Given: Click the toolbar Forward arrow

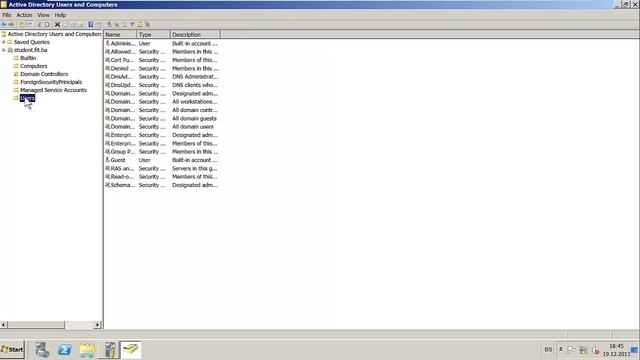Looking at the screenshot, I should pos(11,24).
